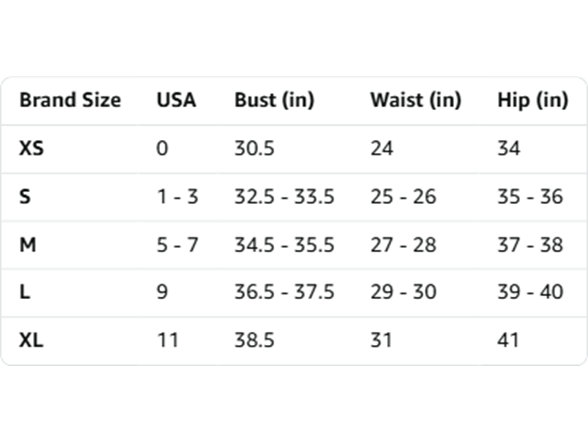588x441 pixels.
Task: Select the XS brand size cell
Action: 32,148
